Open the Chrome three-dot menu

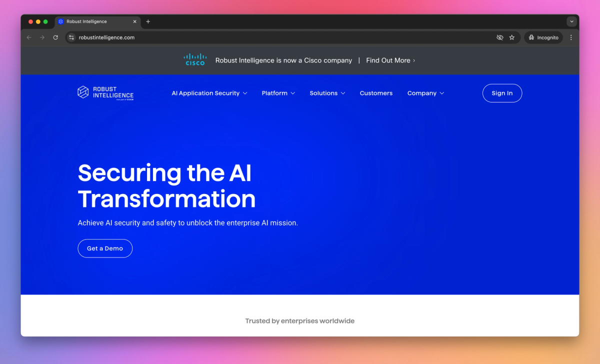[571, 37]
